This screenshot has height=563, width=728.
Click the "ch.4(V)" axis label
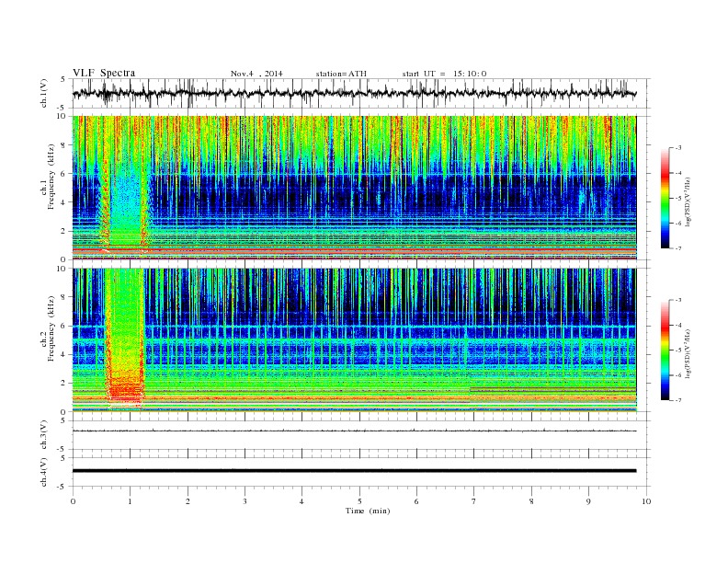[x=44, y=472]
